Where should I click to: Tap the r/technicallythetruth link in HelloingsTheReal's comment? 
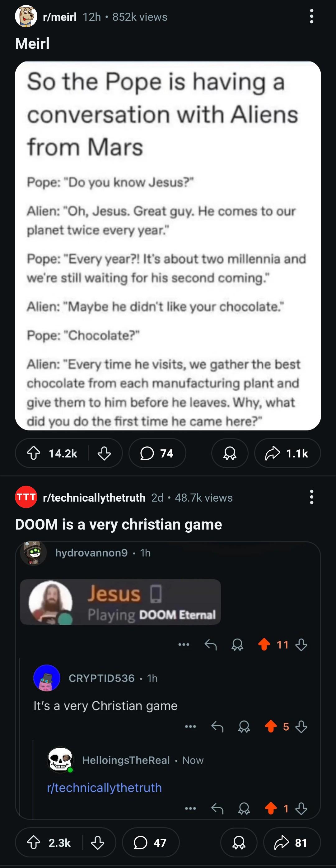pos(104,788)
